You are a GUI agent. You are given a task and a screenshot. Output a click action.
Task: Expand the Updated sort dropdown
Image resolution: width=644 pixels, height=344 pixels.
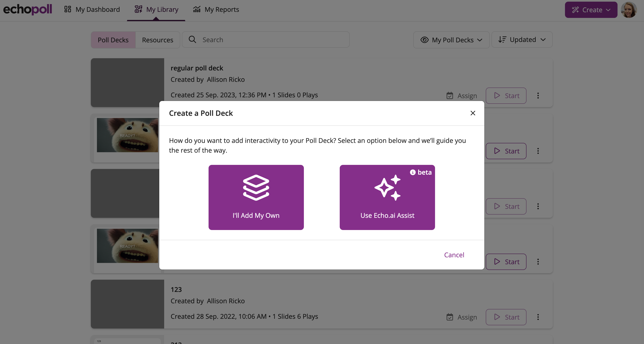(x=522, y=39)
